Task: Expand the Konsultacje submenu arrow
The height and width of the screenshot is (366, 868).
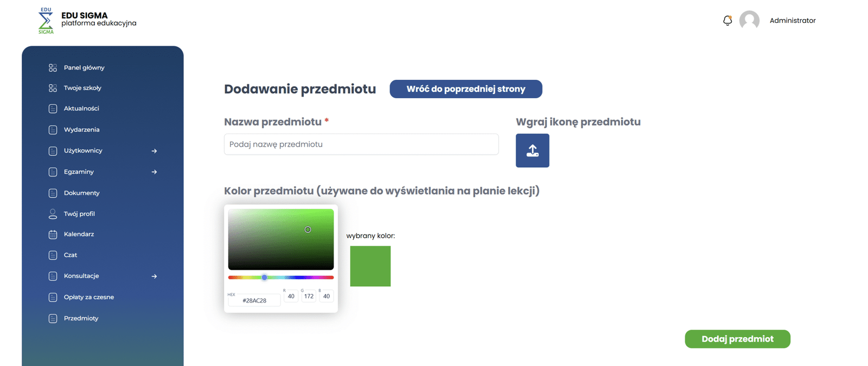Action: (154, 276)
